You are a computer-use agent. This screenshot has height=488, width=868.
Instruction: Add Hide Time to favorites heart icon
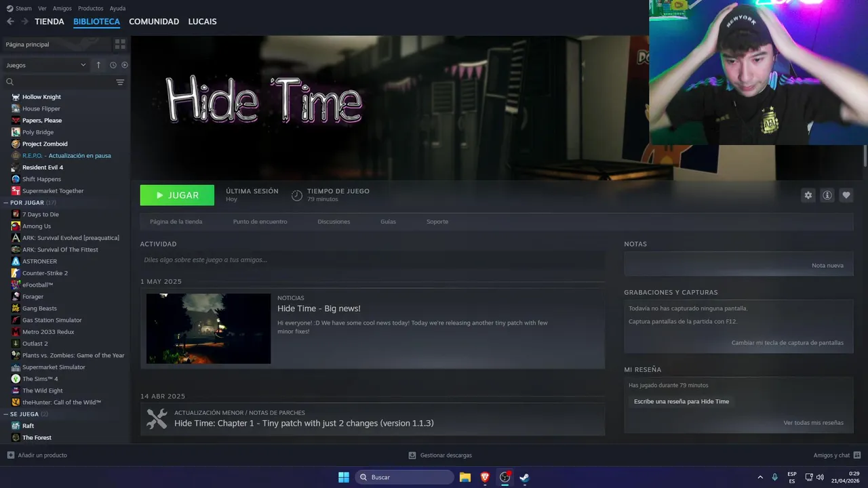pyautogui.click(x=846, y=195)
